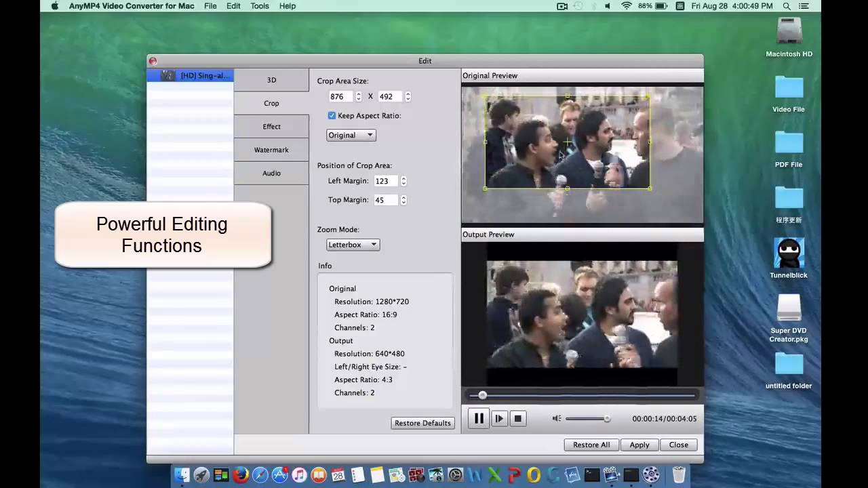Open Safari from the dock
Viewport: 868px width, 488px height.
[260, 475]
